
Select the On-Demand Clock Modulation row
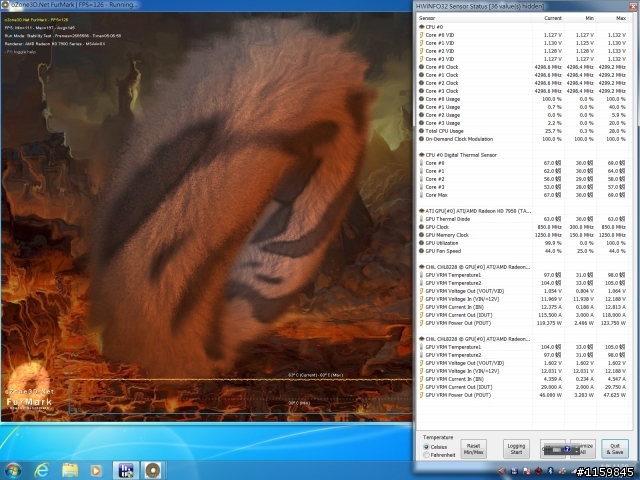pos(522,139)
